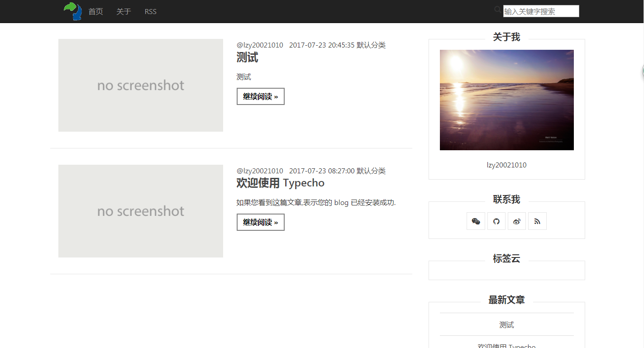
Task: Click 继续阅读 button under 测试 post
Action: [x=261, y=96]
